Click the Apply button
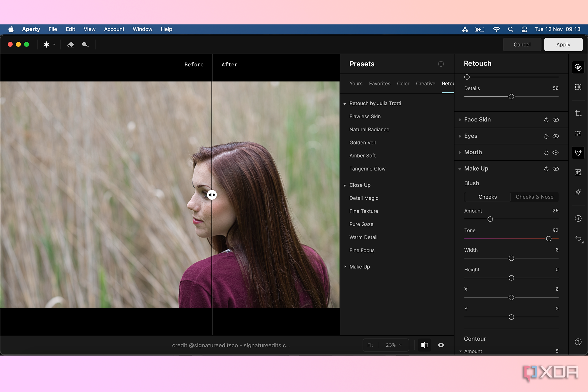Viewport: 588px width, 392px height. 563,45
